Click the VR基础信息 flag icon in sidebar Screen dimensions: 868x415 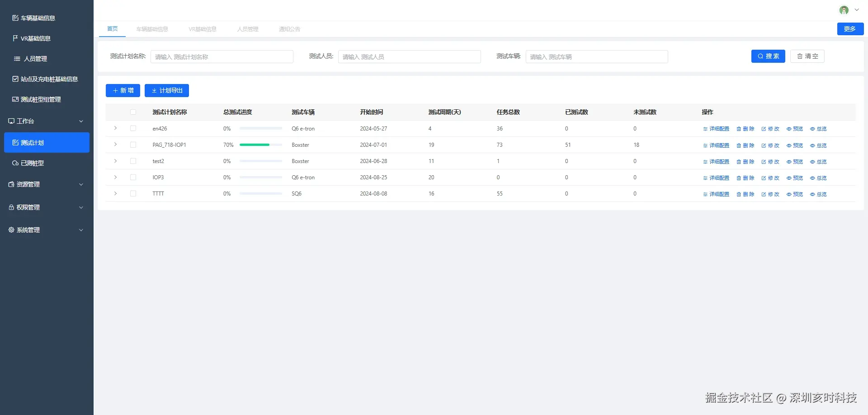15,38
